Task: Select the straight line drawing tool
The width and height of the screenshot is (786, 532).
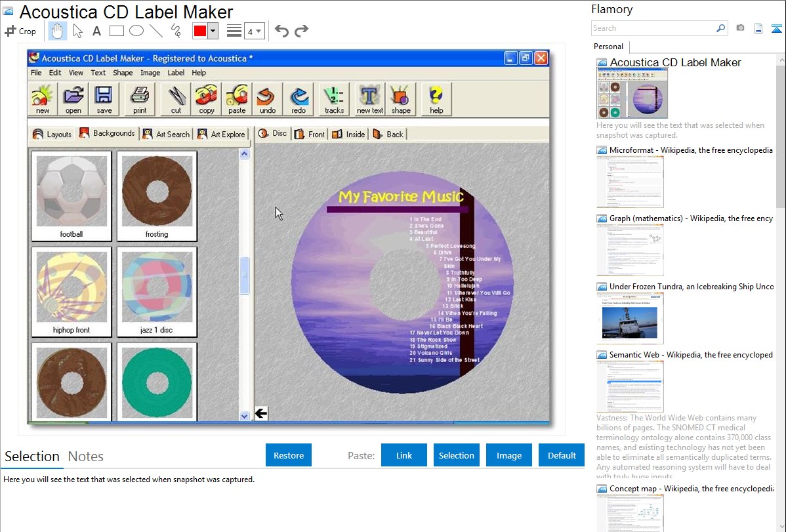Action: 156,31
